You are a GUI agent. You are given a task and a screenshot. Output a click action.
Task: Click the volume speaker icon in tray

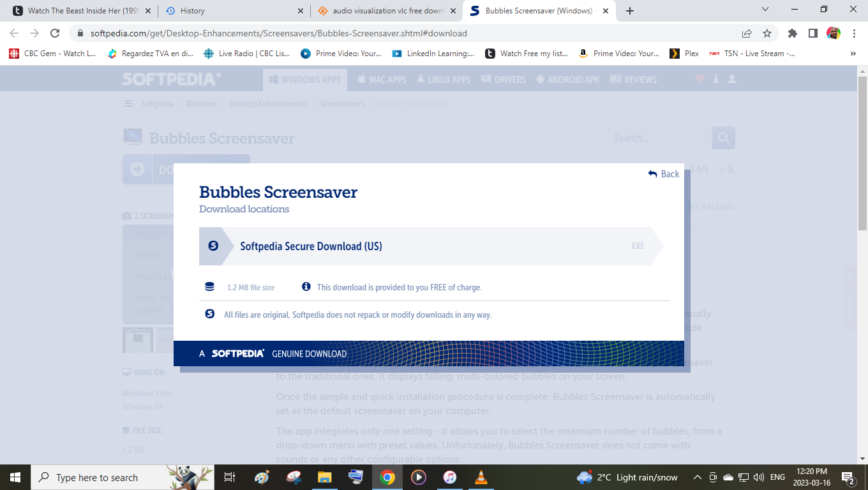point(758,477)
